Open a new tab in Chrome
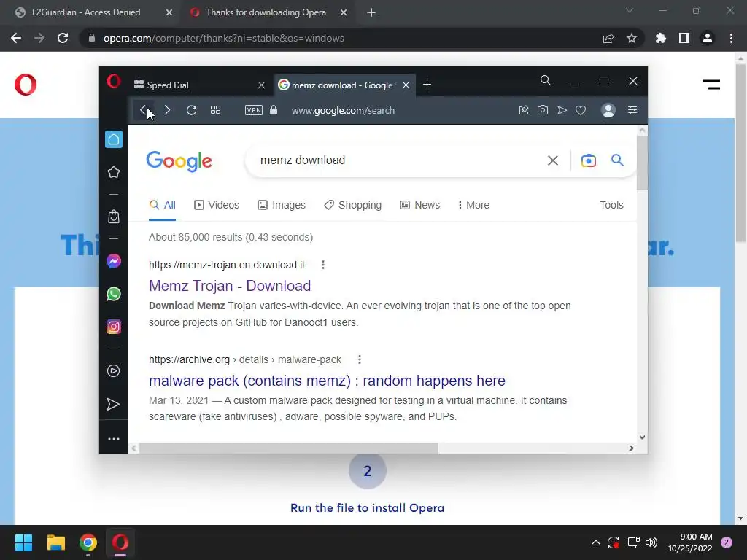Viewport: 747px width, 560px height. (371, 12)
